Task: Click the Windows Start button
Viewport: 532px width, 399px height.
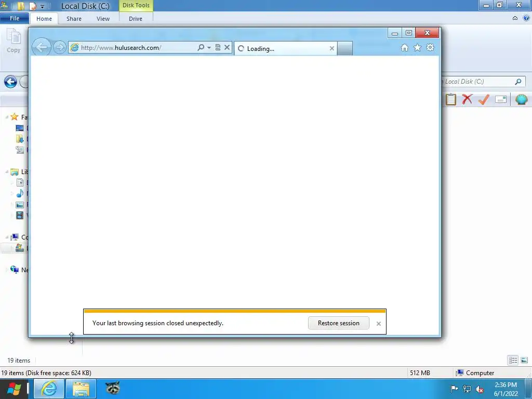Action: tap(14, 389)
